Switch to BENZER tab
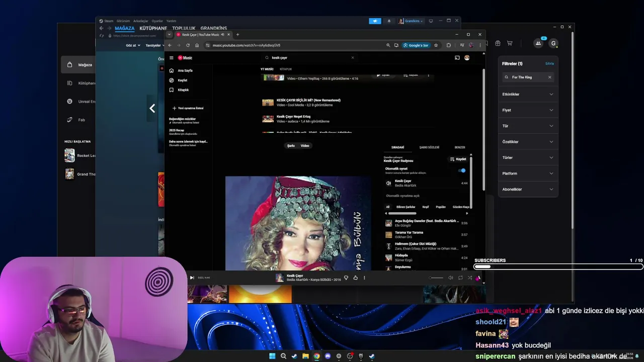This screenshot has width=644, height=362. pyautogui.click(x=460, y=147)
